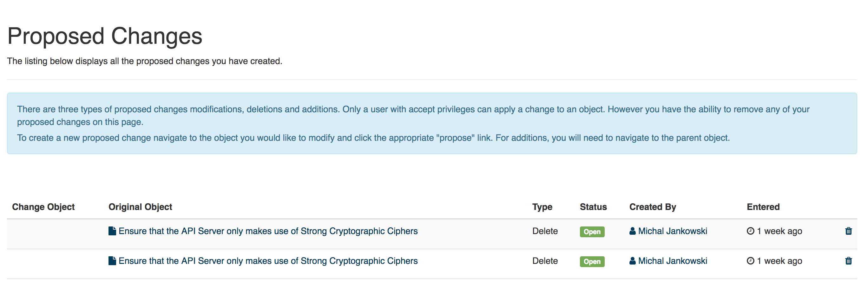Click the document icon in second row
The width and height of the screenshot is (868, 288).
[x=112, y=261]
